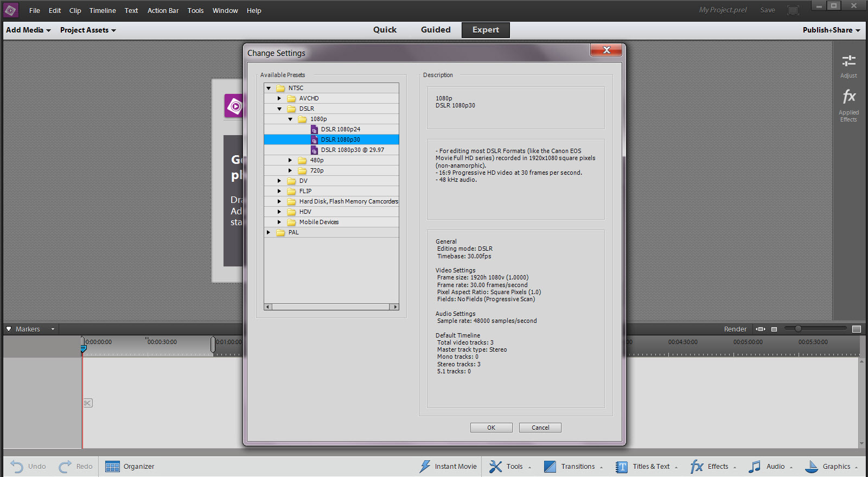
Task: Open the Applied Effects fx panel
Action: pos(849,97)
